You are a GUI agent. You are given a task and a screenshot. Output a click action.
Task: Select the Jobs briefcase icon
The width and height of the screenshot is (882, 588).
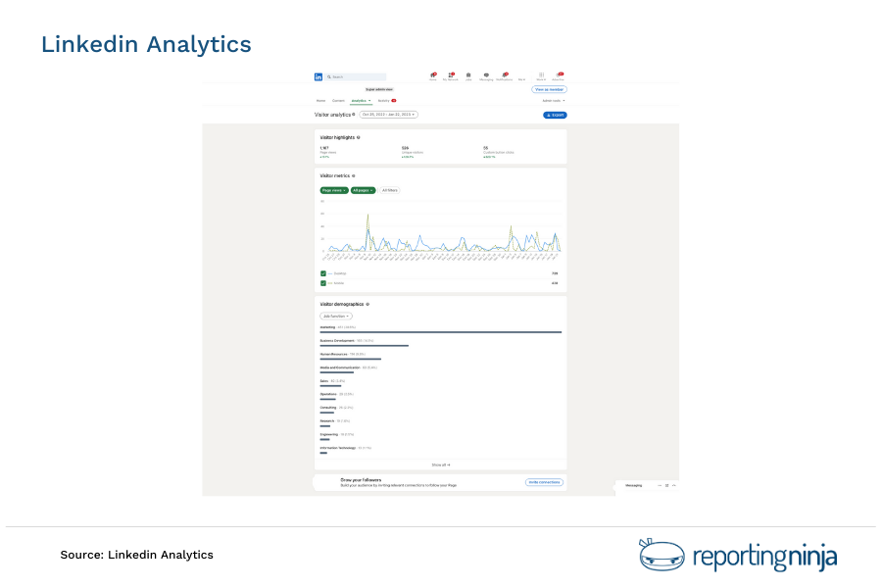[x=467, y=75]
